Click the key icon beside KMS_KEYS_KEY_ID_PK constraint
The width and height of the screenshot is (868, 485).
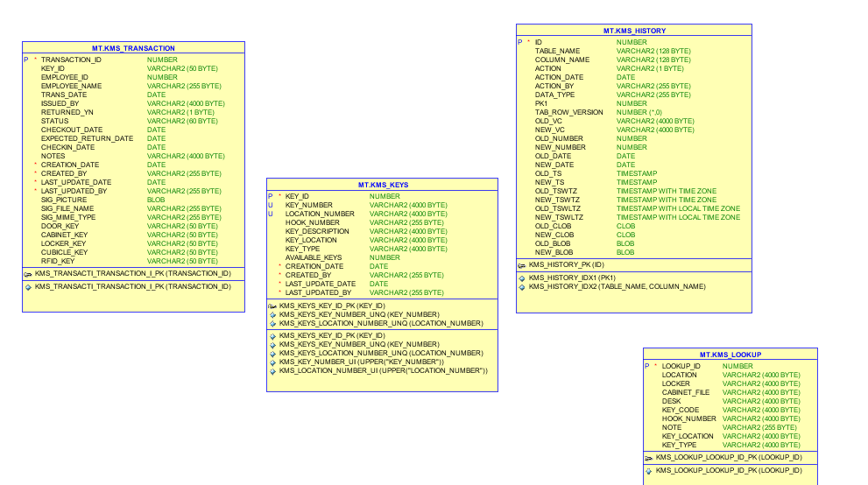click(x=272, y=306)
